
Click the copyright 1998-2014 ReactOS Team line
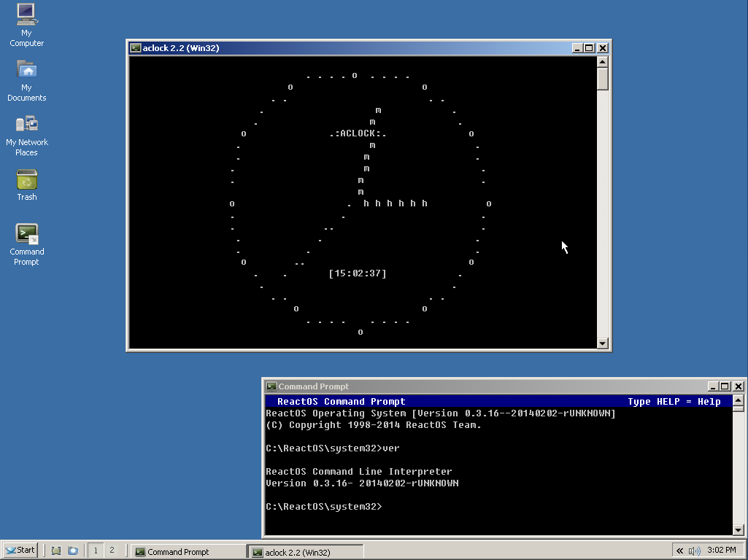click(374, 425)
